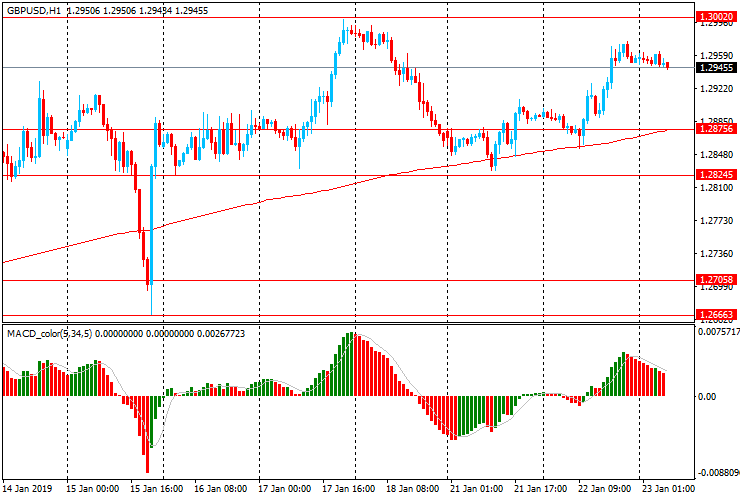Screen dimensions: 740x500
Task: Click the 1.27058 red level label
Action: tap(716, 280)
